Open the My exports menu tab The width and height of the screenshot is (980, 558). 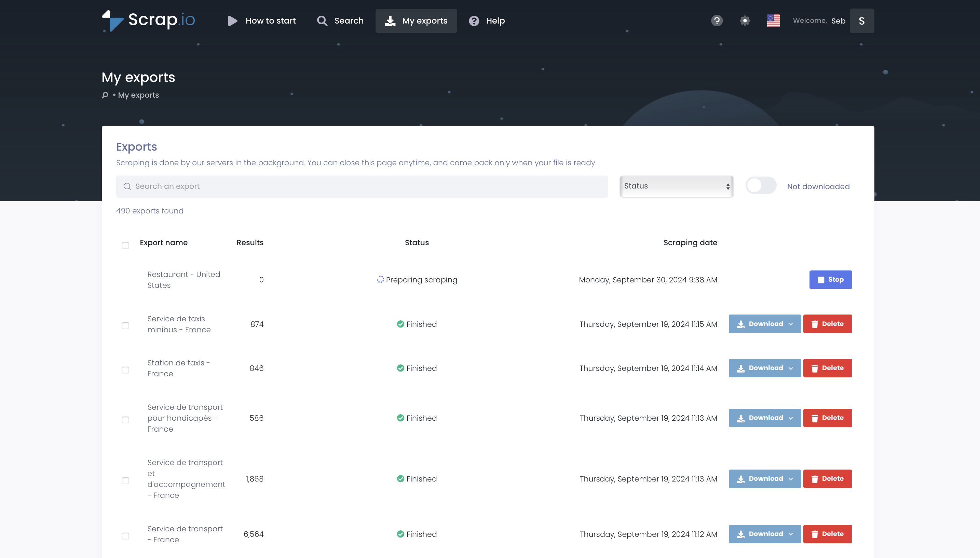click(x=416, y=21)
